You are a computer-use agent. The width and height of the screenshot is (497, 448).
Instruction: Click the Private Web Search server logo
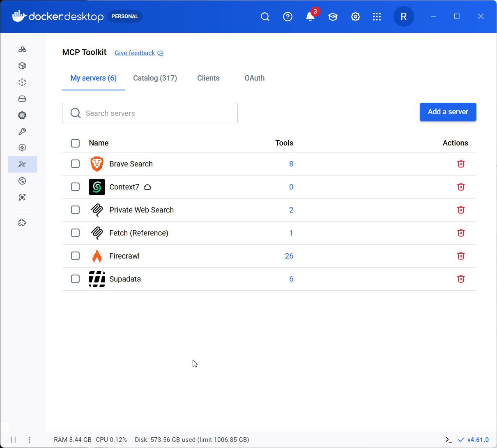(97, 210)
